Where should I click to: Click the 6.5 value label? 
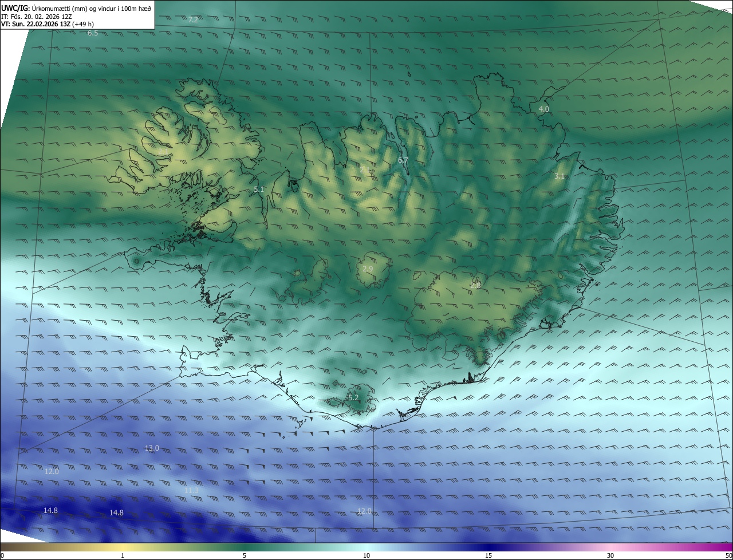click(93, 33)
